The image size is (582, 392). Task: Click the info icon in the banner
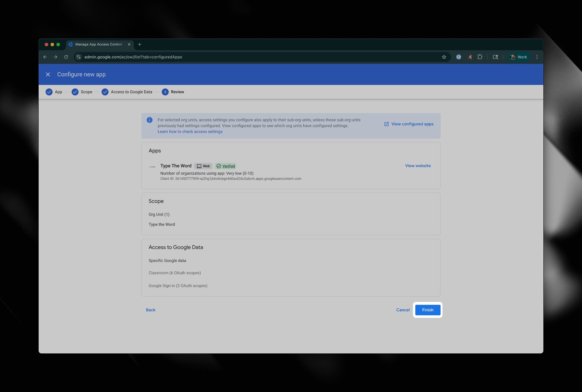149,120
